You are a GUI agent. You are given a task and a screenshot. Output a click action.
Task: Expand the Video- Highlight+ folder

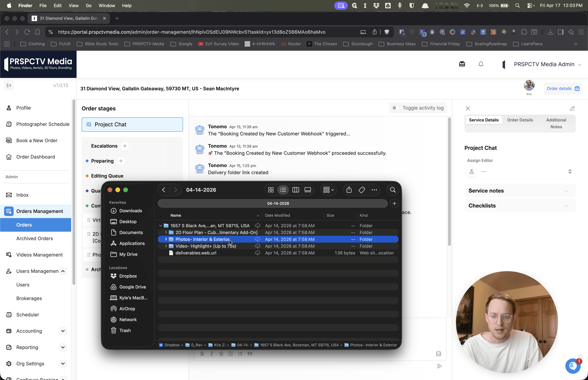click(166, 246)
